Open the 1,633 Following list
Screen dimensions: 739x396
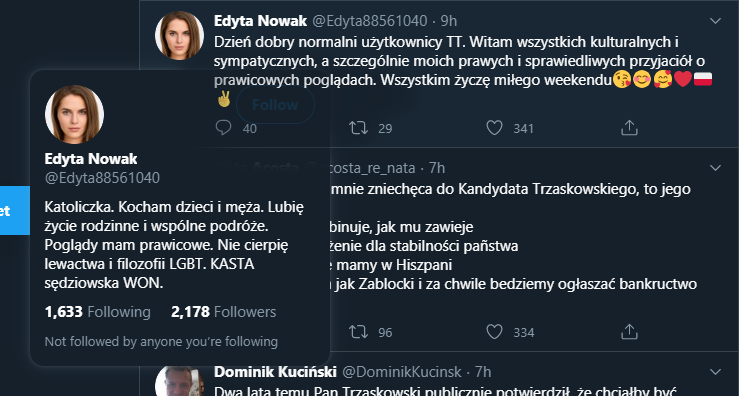coord(98,312)
